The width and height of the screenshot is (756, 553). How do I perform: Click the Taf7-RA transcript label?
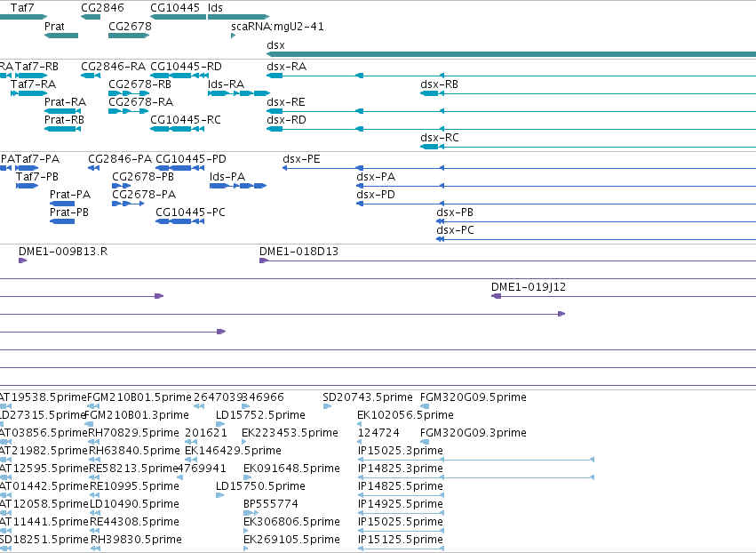(x=33, y=84)
